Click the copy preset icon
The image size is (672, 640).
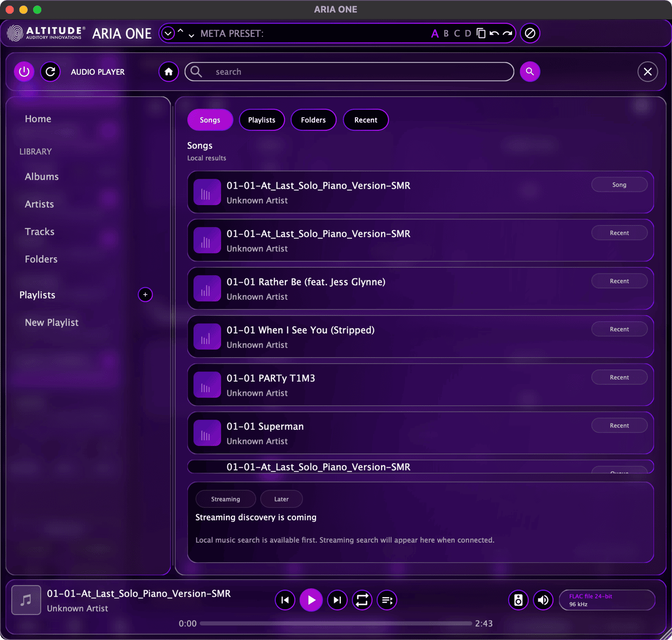click(481, 34)
